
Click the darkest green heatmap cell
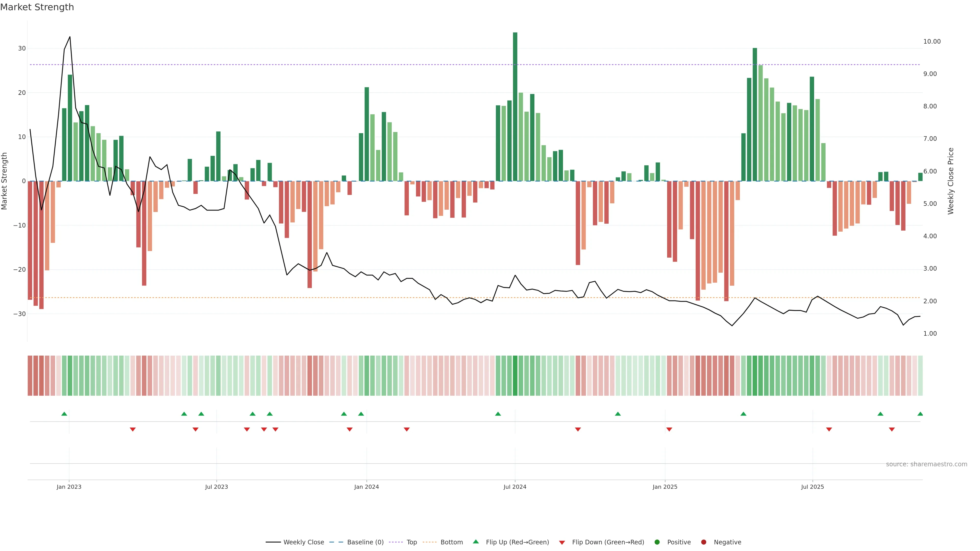click(515, 376)
